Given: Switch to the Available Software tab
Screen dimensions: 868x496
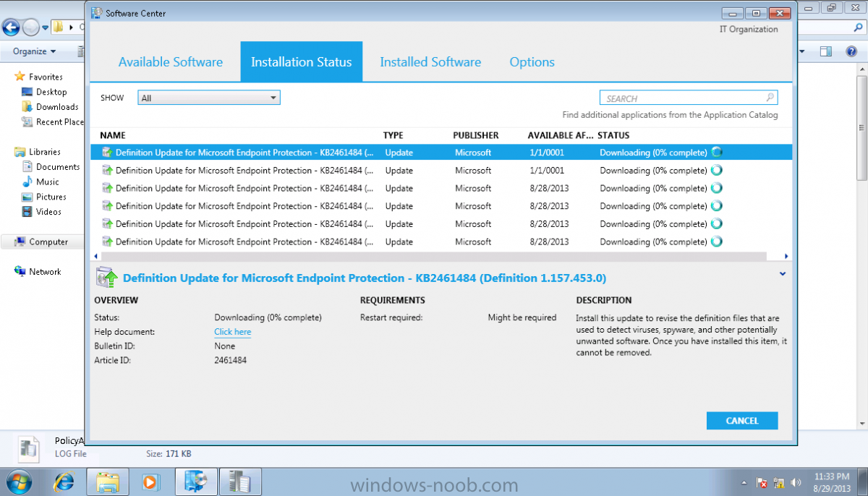Looking at the screenshot, I should coord(171,62).
